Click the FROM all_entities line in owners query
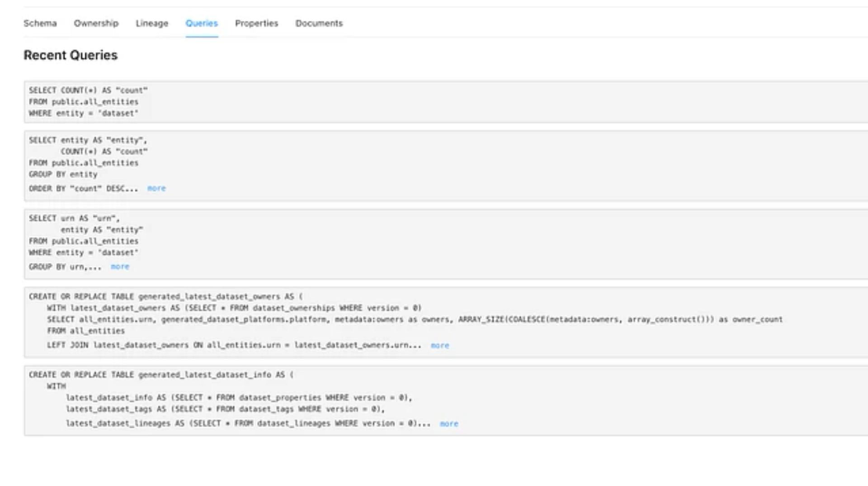The width and height of the screenshot is (868, 486). 86,331
